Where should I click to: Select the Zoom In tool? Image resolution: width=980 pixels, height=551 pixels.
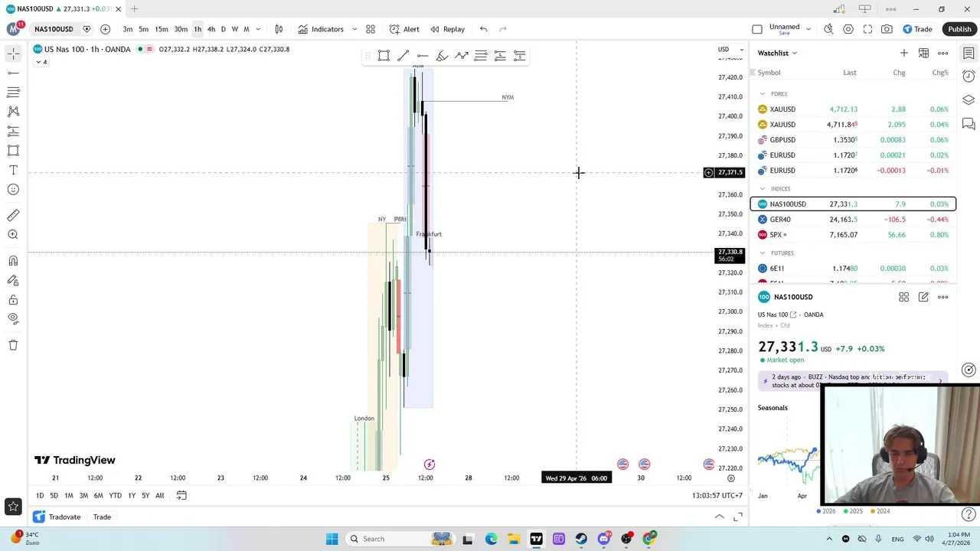[13, 235]
